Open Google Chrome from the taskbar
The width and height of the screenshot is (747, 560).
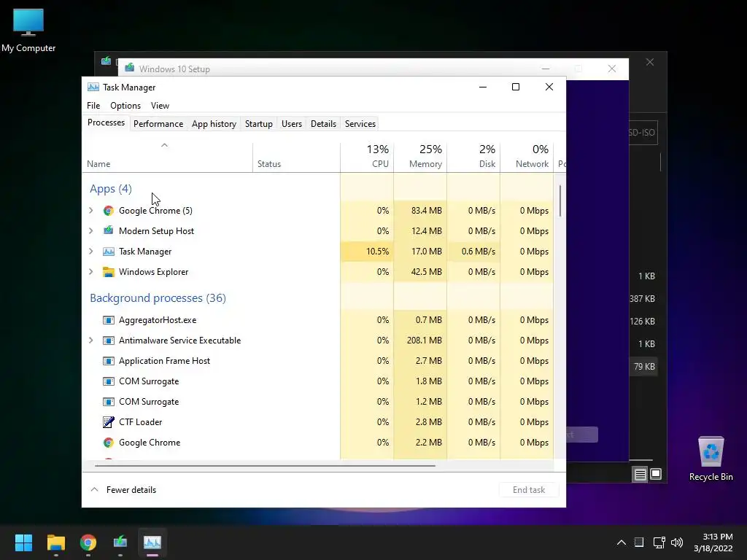tap(88, 542)
